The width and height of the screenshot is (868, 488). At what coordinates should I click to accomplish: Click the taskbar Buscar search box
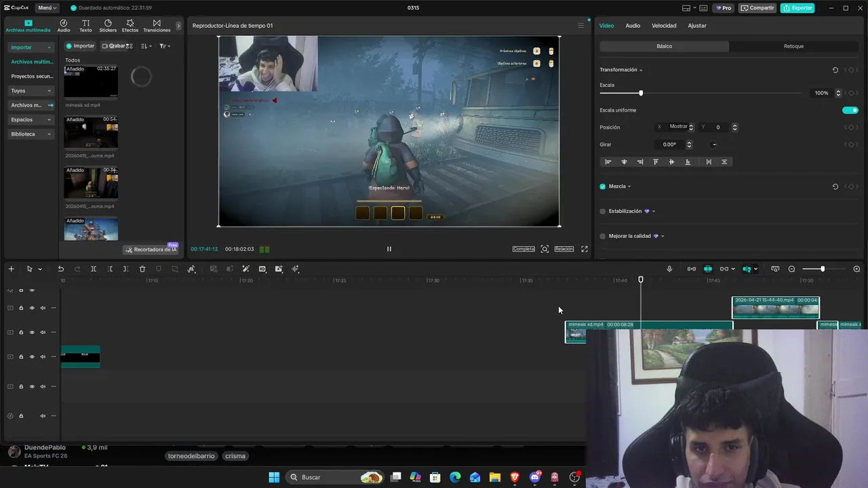(x=335, y=477)
